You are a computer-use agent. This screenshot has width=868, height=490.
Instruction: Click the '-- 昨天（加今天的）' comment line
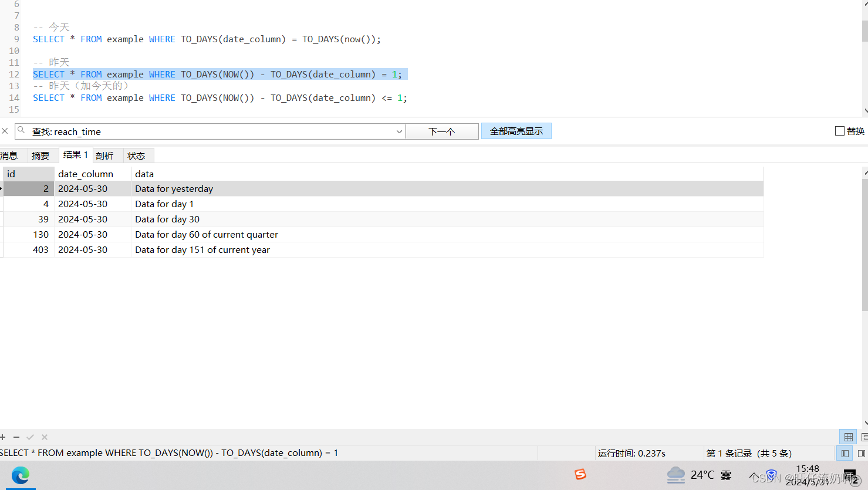point(80,86)
